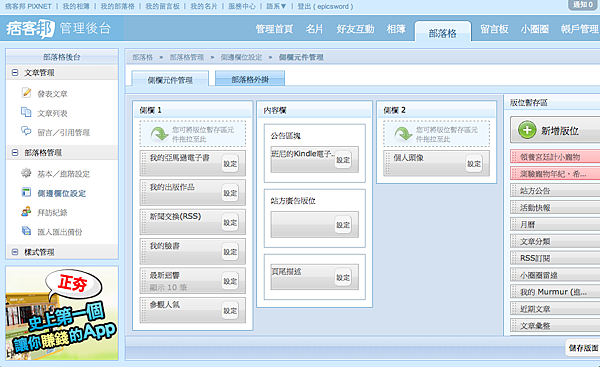Viewport: 600px width, 367px height.
Task: Open the 相簿 top navigation tab
Action: [396, 29]
